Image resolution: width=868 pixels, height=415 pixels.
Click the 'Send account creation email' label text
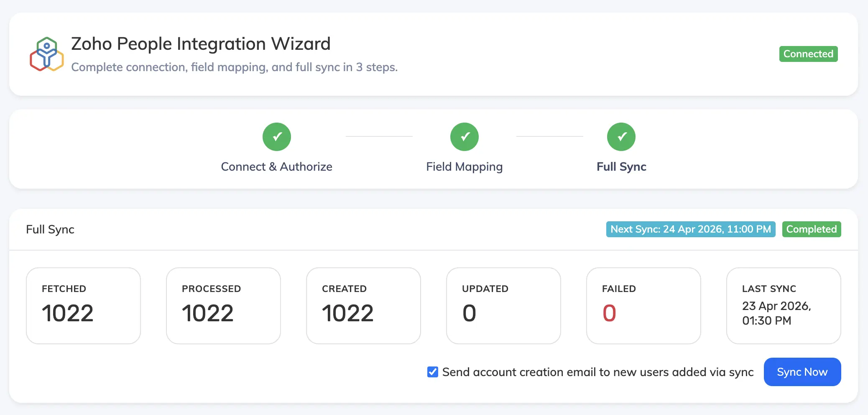point(598,372)
